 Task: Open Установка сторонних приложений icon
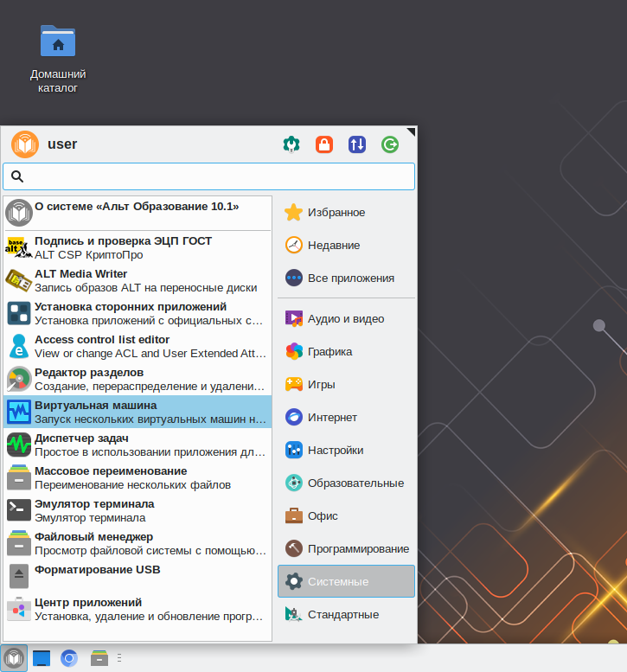pos(19,313)
